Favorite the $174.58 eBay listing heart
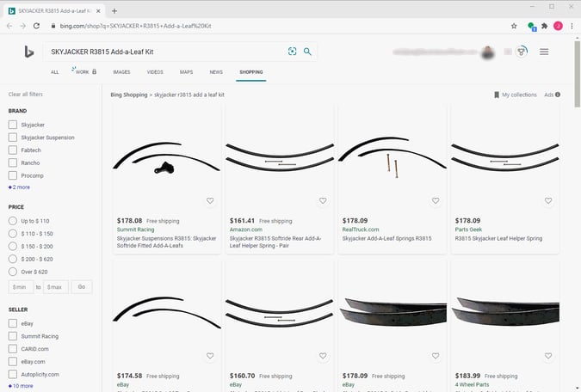581x392 pixels. click(x=210, y=356)
